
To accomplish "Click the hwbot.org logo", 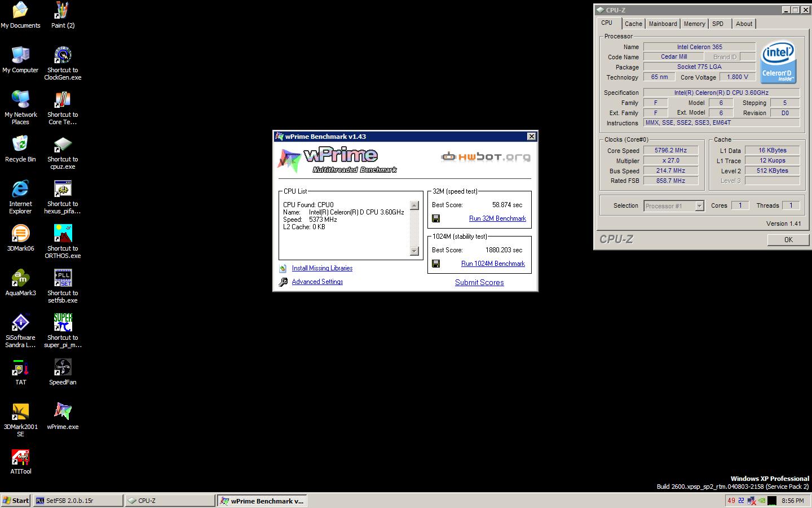I will 486,156.
